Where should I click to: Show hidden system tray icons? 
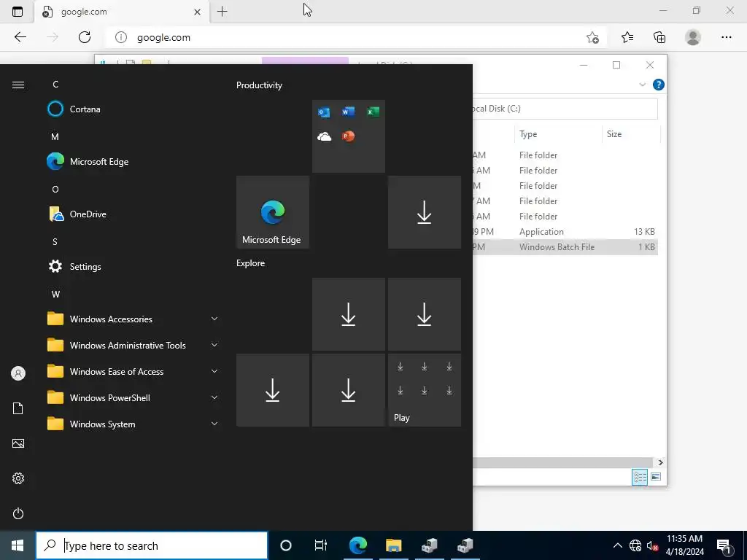click(x=617, y=545)
